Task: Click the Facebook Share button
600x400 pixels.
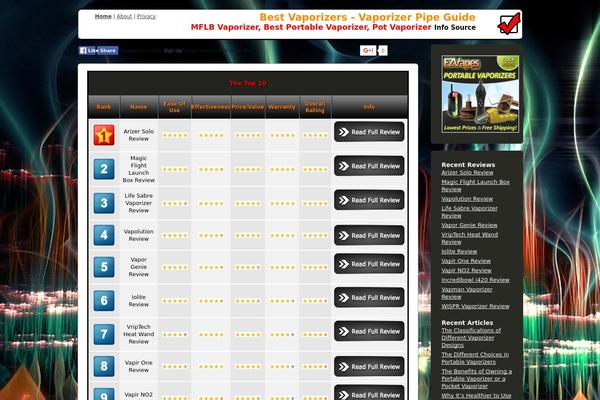Action: [108, 51]
